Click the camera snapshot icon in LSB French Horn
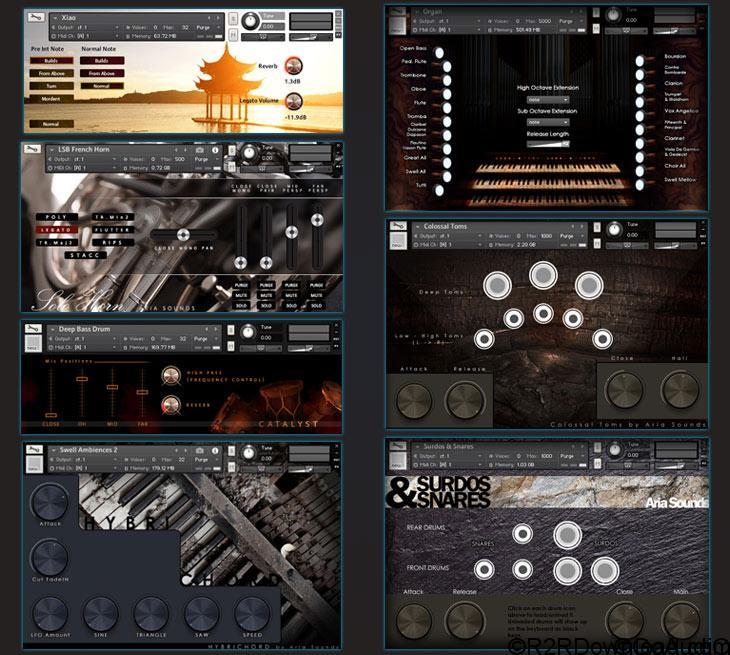Image resolution: width=730 pixels, height=655 pixels. pyautogui.click(x=200, y=150)
